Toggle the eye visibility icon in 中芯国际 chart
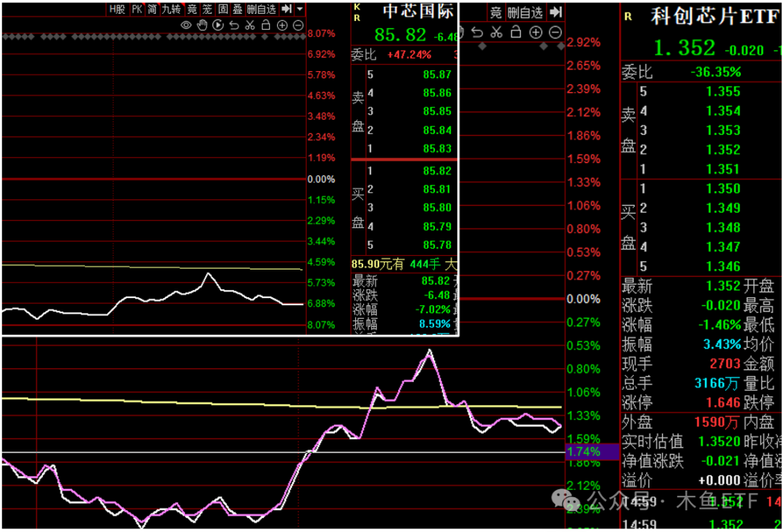The height and width of the screenshot is (532, 783). tap(186, 25)
